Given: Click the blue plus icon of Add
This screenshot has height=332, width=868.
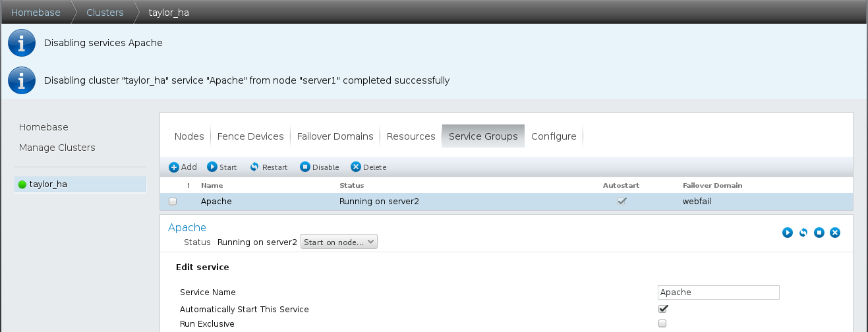Looking at the screenshot, I should click(174, 167).
